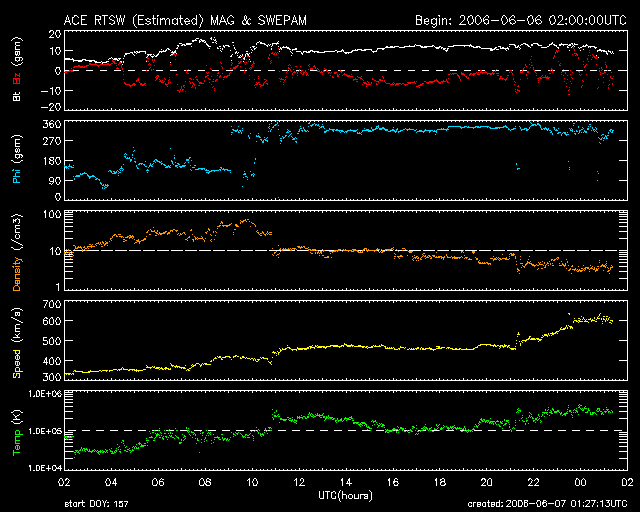Image resolution: width=640 pixels, height=512 pixels.
Task: Click the "1.0E+04" tick on Temp axis
Action: tap(45, 468)
